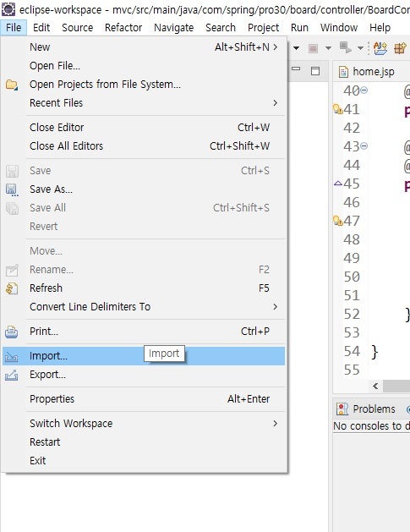The image size is (410, 532).
Task: Select Exit menu item
Action: tap(144, 461)
